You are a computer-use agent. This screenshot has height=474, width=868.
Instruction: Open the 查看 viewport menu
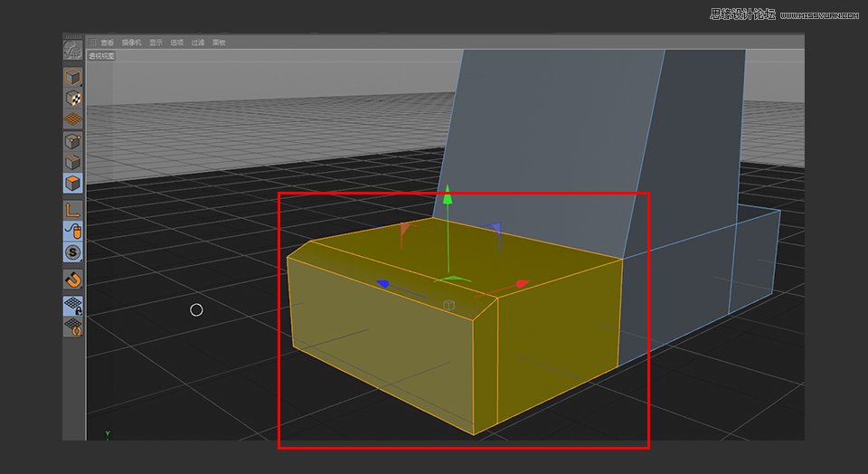[x=108, y=43]
